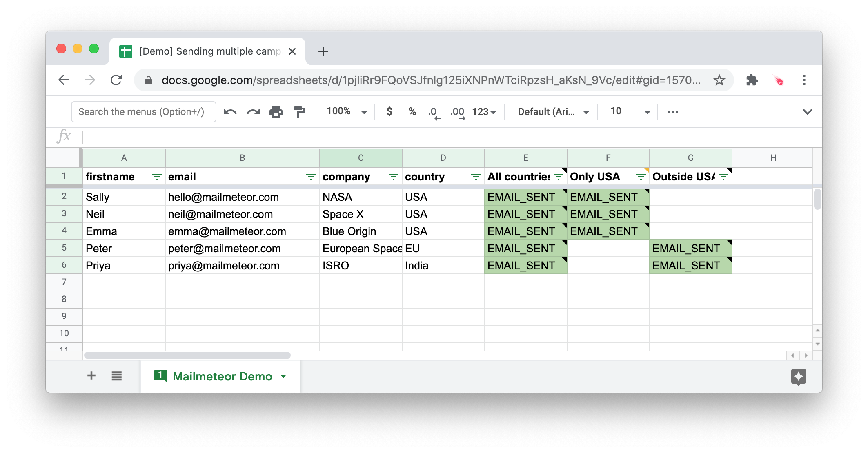Select column C header
Image resolution: width=868 pixels, height=453 pixels.
(361, 158)
